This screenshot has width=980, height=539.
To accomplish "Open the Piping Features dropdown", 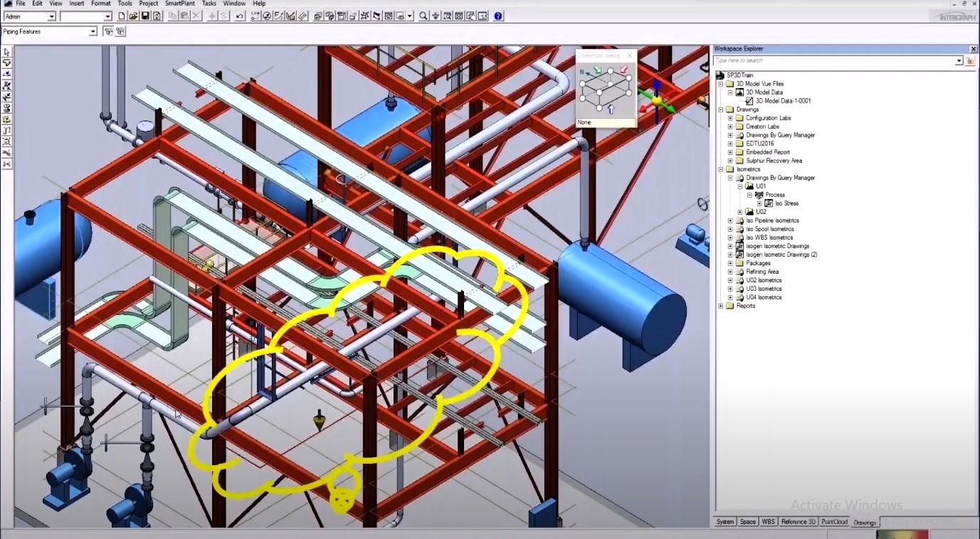I will [93, 31].
